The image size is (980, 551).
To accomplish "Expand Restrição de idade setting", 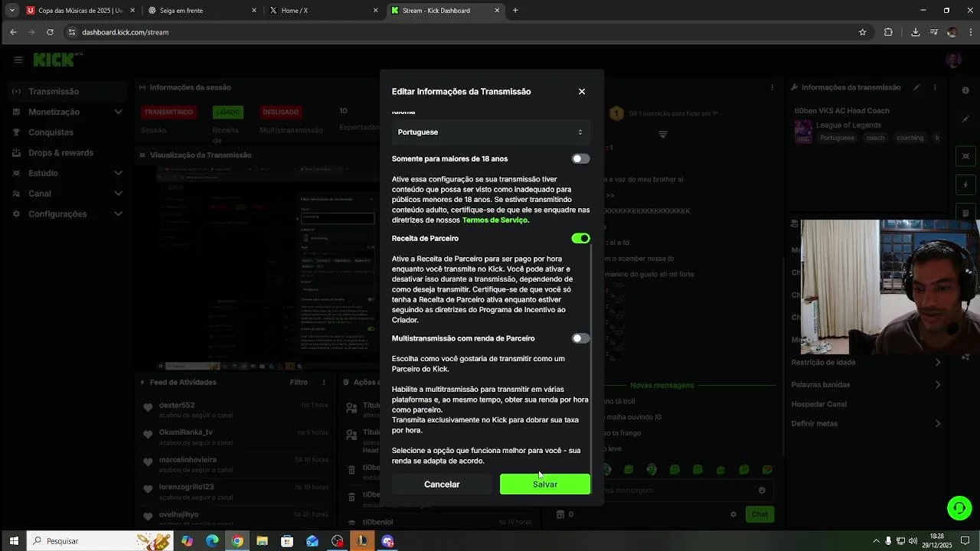I will [x=866, y=363].
